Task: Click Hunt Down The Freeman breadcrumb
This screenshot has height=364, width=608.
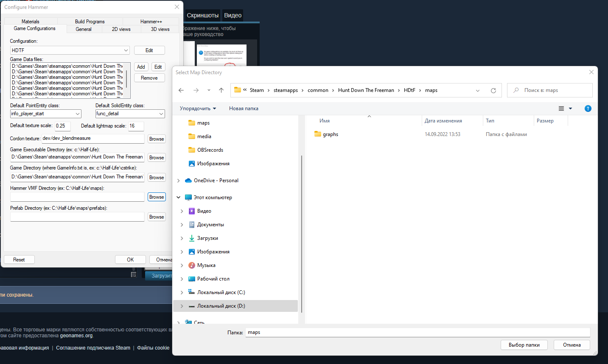Action: click(366, 90)
